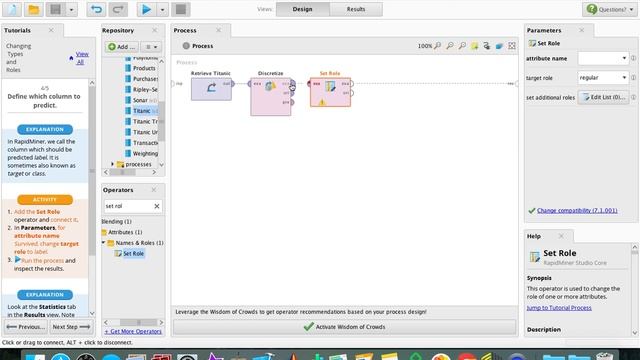Click the Process breadcrumb label

[x=202, y=46]
